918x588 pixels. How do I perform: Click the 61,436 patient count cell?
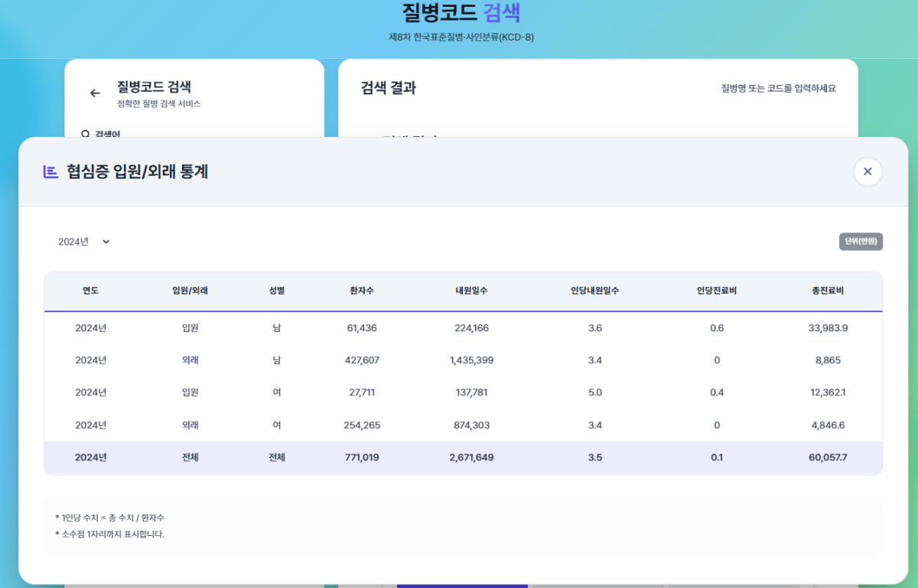(x=361, y=328)
